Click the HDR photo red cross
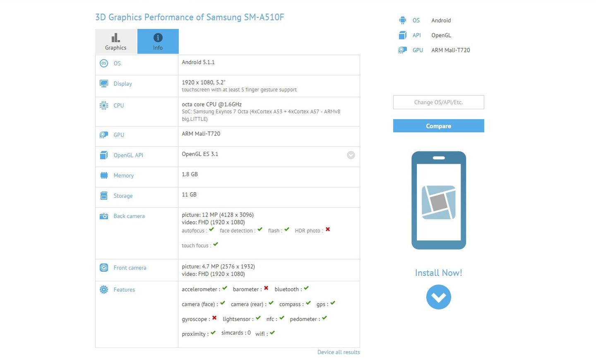596x364 pixels. point(328,229)
